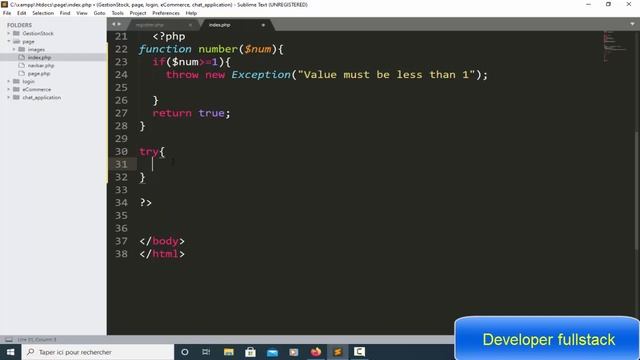
Task: Click the tab navigation back arrow
Action: click(x=114, y=24)
